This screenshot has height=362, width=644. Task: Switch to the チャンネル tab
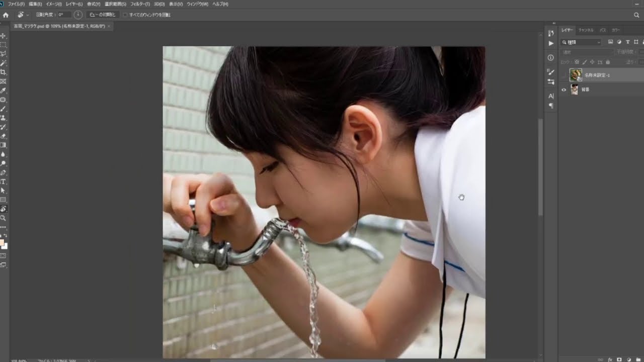[586, 30]
